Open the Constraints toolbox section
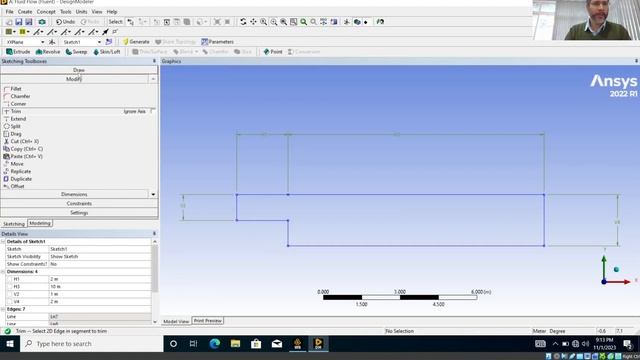The height and width of the screenshot is (360, 640). coord(79,204)
